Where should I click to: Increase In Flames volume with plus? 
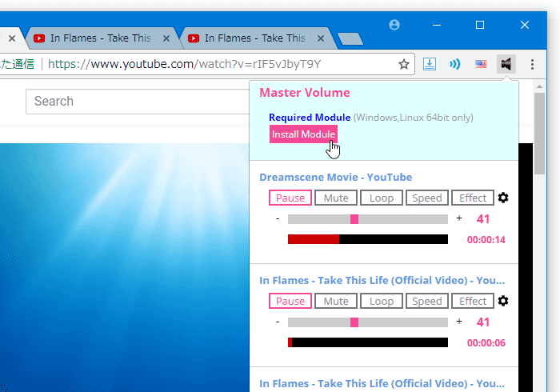(459, 322)
